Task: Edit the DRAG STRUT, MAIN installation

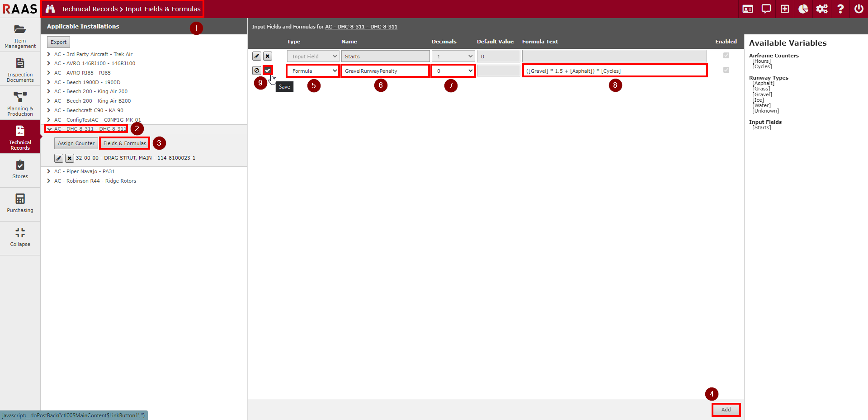Action: point(59,158)
